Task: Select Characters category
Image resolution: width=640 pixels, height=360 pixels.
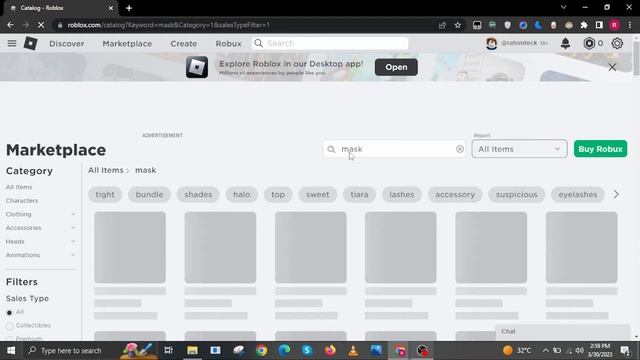Action: 22,200
